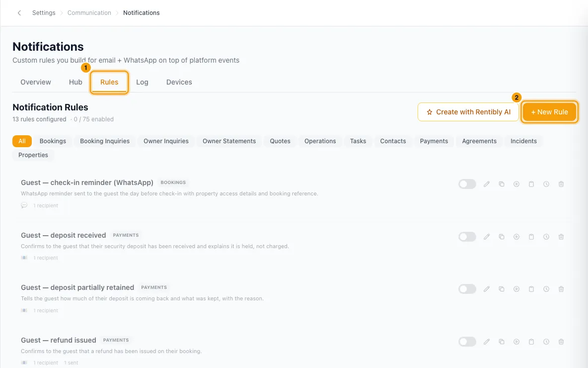Open the history clock for deposit received rule
The height and width of the screenshot is (368, 588).
[x=546, y=237]
